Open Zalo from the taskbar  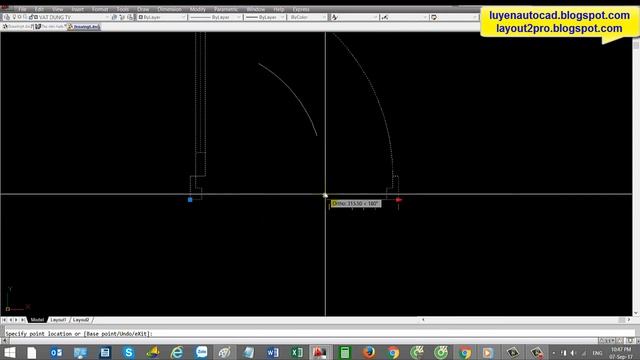(201, 352)
